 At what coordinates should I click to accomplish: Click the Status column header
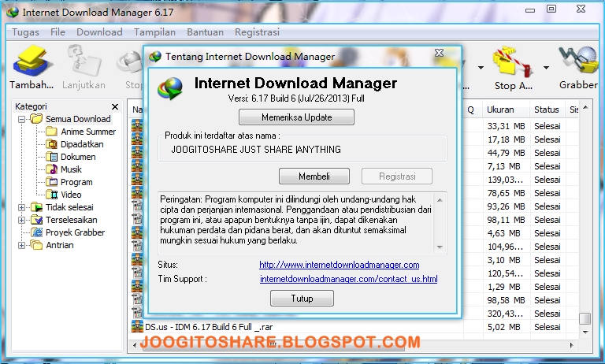[x=547, y=110]
